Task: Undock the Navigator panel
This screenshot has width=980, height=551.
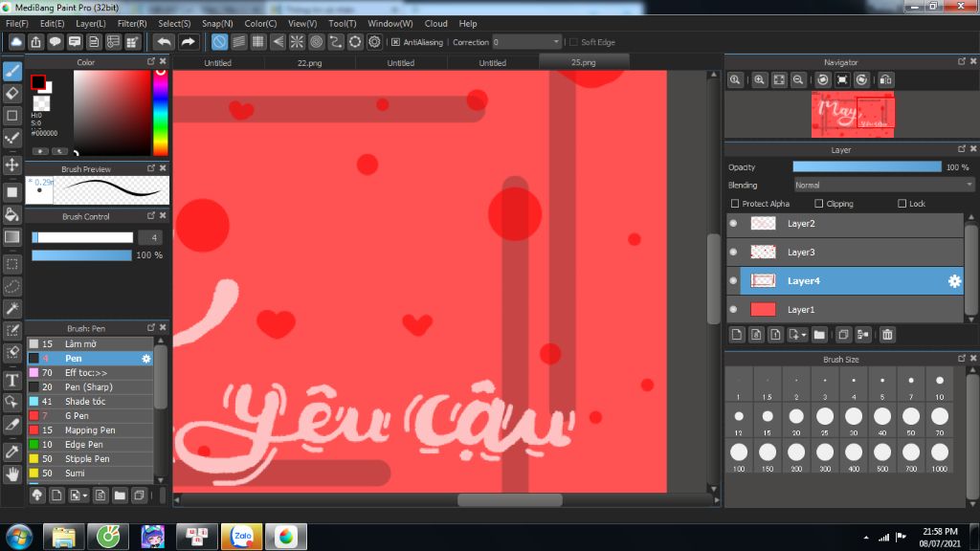Action: coord(961,61)
